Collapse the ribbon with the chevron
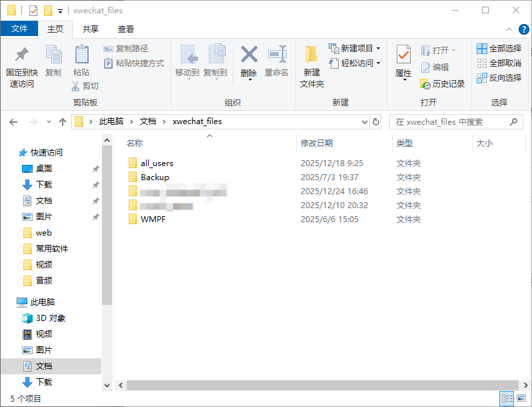The width and height of the screenshot is (532, 407). (x=509, y=29)
